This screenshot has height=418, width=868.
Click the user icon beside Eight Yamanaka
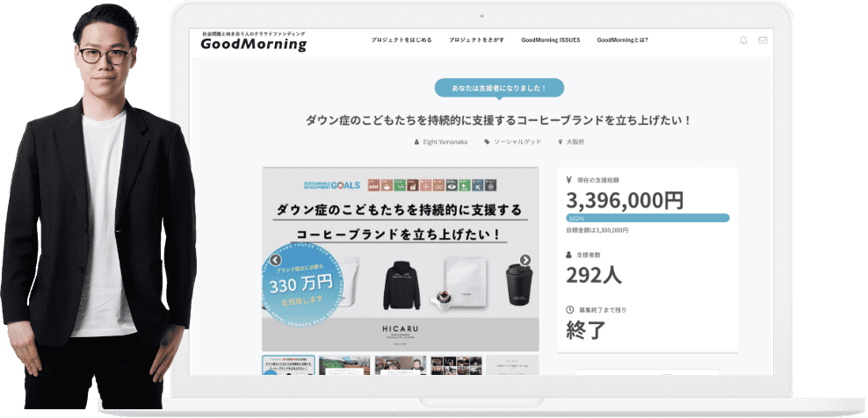tap(416, 141)
